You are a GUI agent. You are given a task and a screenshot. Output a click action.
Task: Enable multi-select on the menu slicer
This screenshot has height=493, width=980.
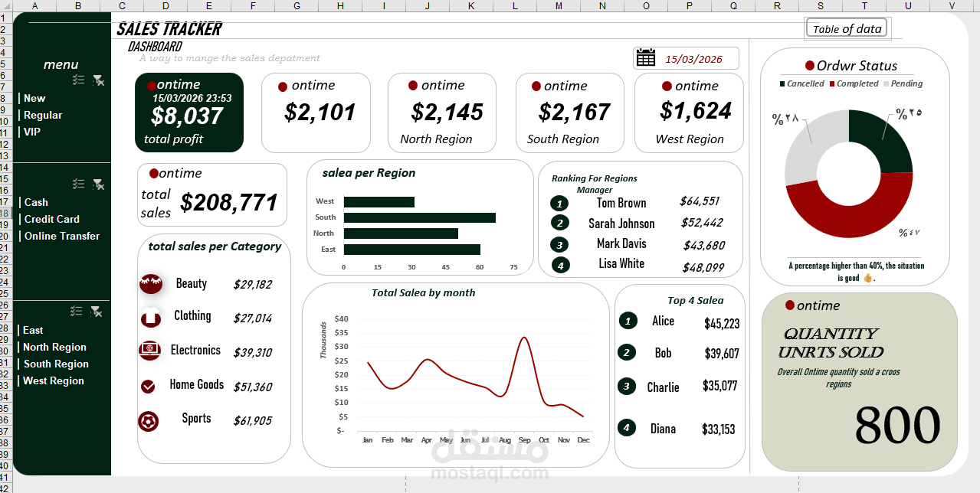pos(78,80)
